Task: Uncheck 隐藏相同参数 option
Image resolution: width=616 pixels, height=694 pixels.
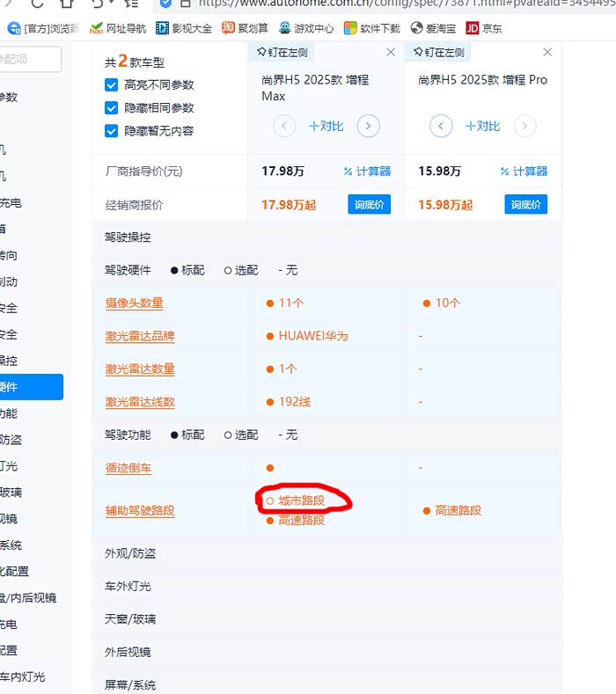Action: pyautogui.click(x=112, y=108)
